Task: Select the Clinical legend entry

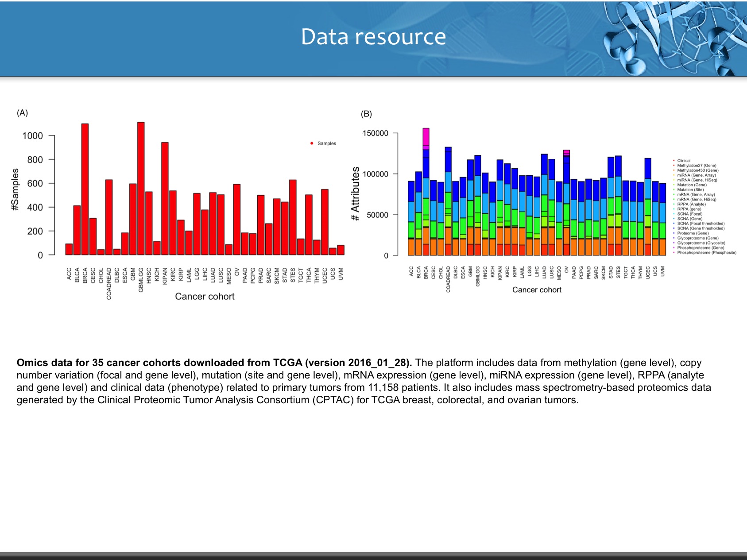Action: (x=683, y=161)
